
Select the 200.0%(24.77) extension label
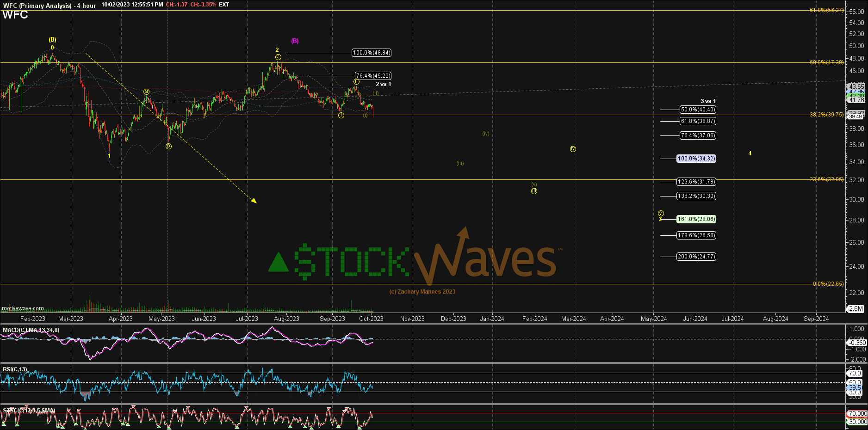(696, 257)
